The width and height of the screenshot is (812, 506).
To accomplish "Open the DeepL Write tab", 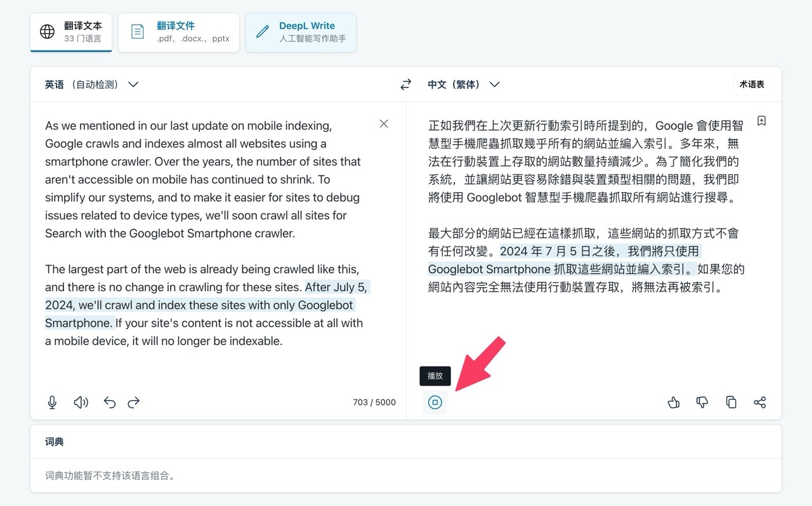I will [301, 32].
